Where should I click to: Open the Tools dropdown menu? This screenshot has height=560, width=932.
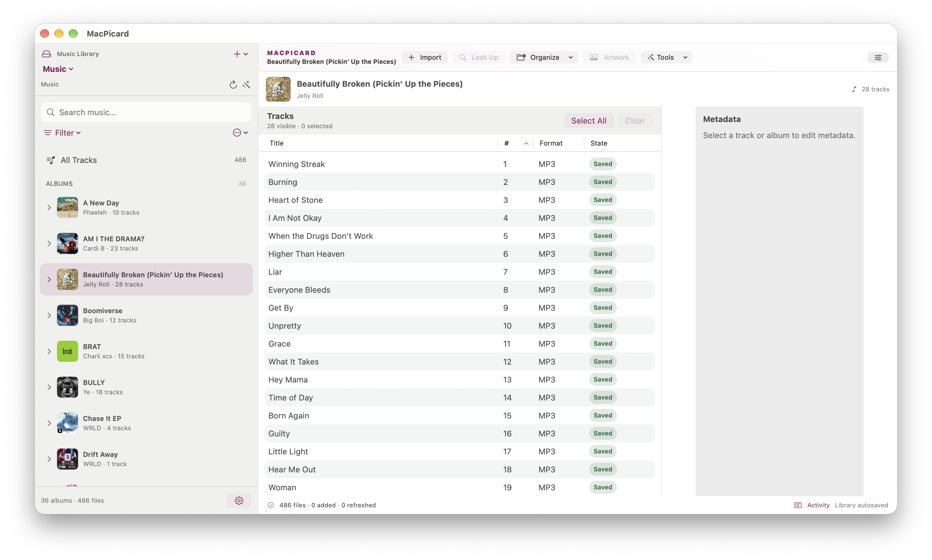pos(666,57)
